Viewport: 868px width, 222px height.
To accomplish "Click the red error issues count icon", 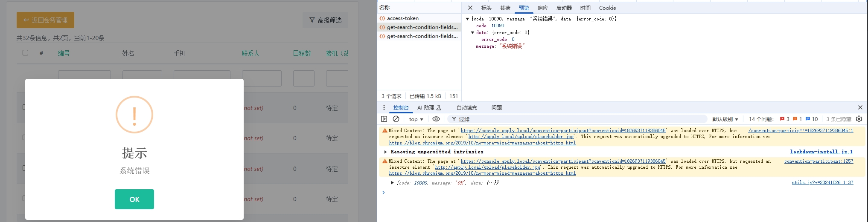I will click(784, 119).
